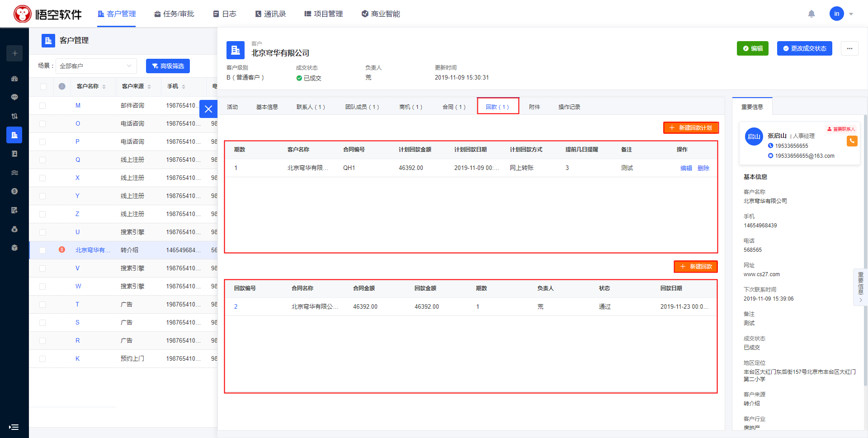Image resolution: width=868 pixels, height=438 pixels.
Task: Open the 场景 全部客户 dropdown
Action: point(96,66)
